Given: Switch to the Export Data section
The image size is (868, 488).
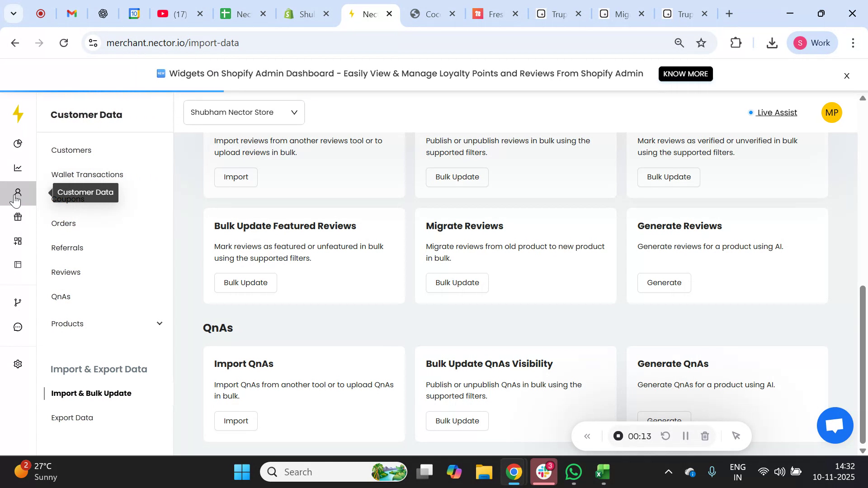Looking at the screenshot, I should click(x=72, y=418).
